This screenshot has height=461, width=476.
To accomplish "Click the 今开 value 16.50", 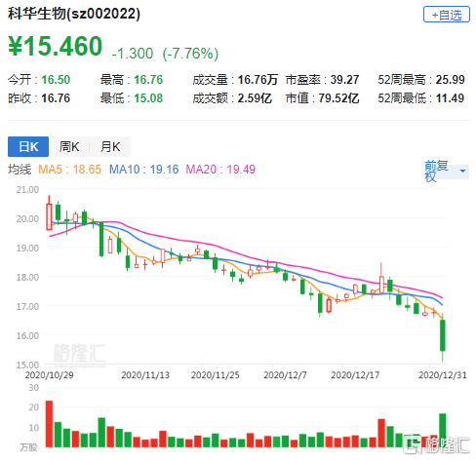I will tap(56, 80).
